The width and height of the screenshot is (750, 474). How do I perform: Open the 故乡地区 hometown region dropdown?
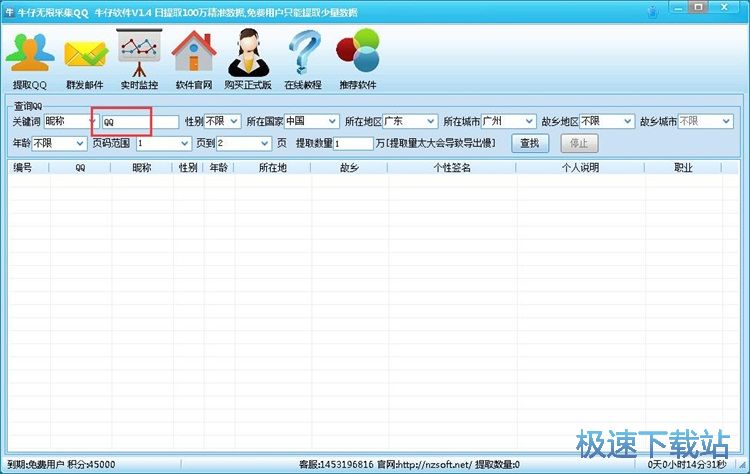click(x=607, y=121)
